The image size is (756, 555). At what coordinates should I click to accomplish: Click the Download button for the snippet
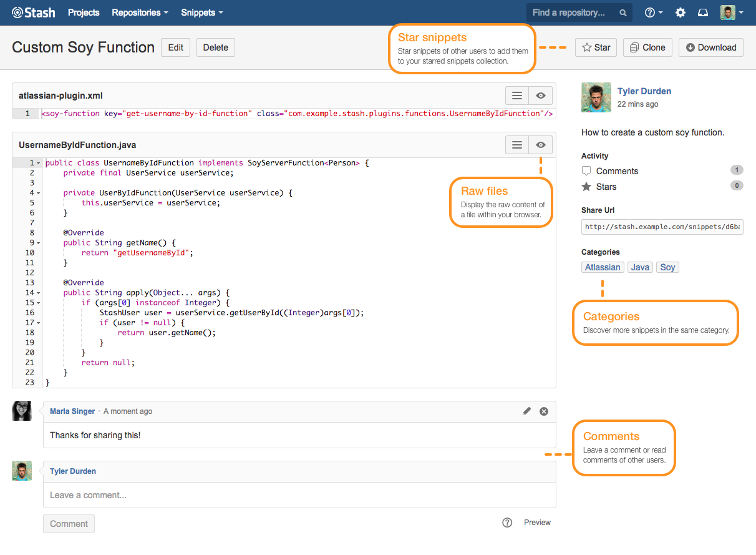coord(710,47)
